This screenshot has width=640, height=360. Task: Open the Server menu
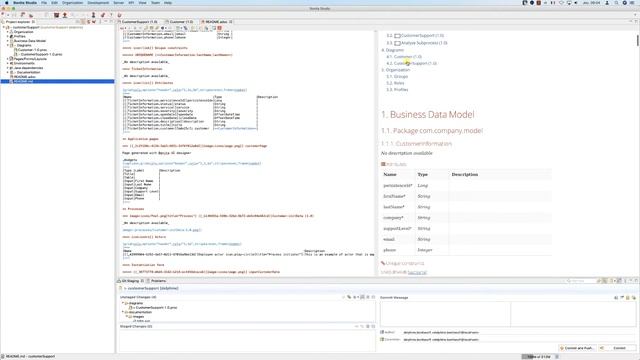pos(118,2)
